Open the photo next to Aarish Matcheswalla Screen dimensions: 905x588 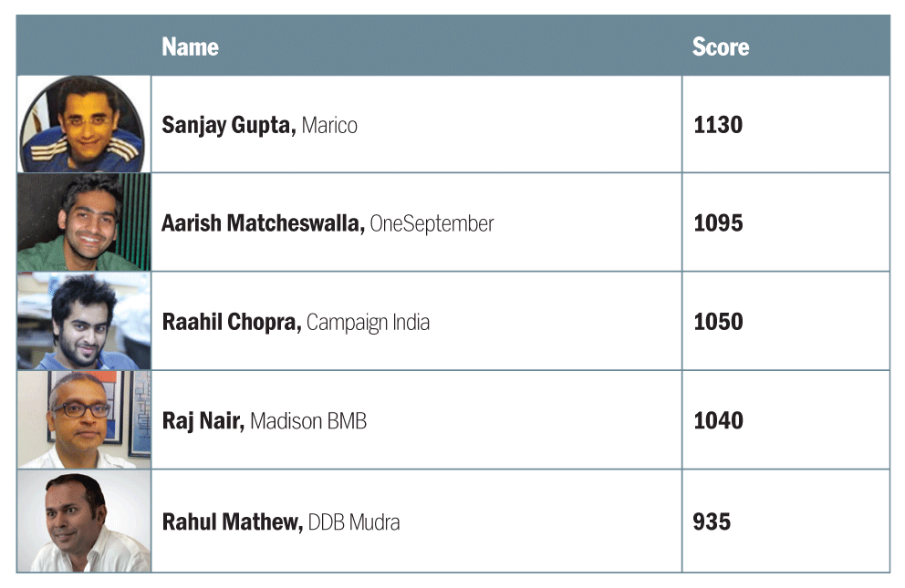click(83, 222)
